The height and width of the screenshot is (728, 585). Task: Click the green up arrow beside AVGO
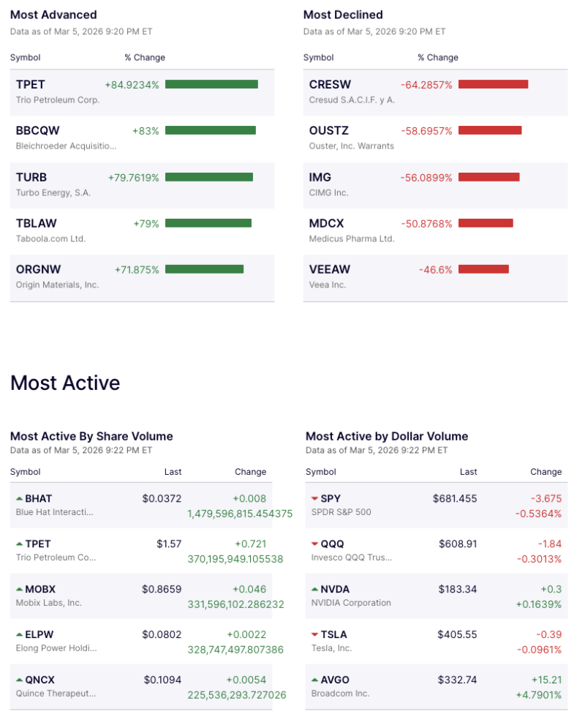click(314, 680)
